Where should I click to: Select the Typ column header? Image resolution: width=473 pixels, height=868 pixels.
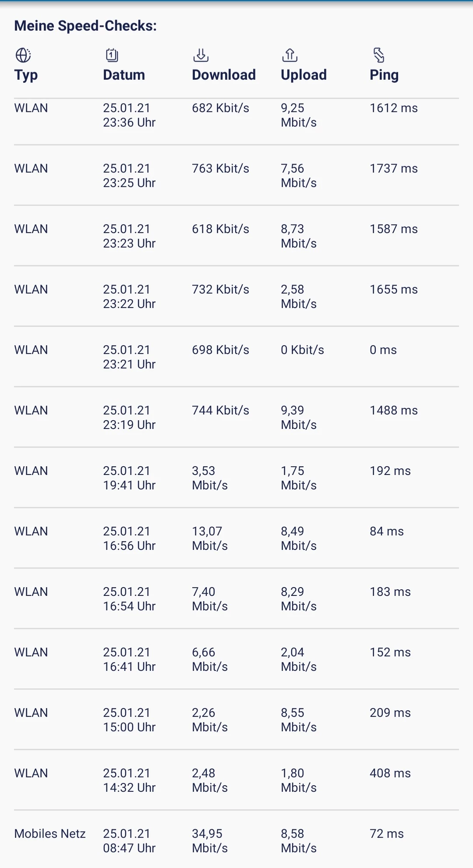tap(26, 75)
